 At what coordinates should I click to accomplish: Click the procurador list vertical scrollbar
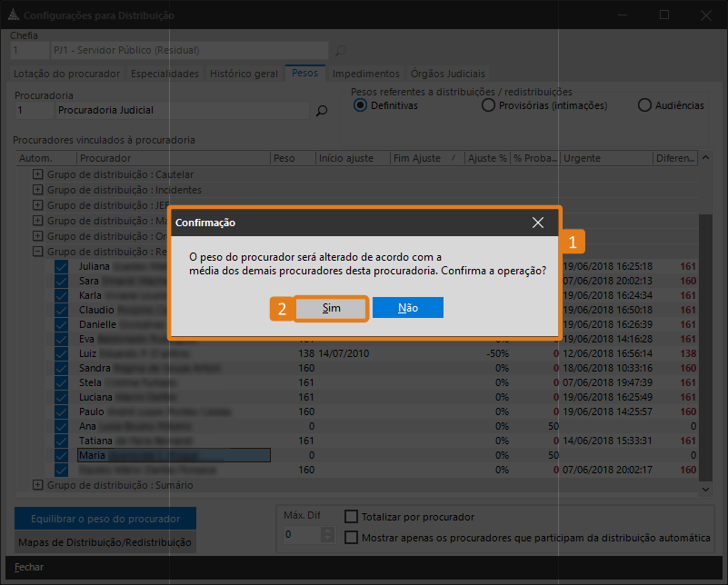(x=705, y=354)
